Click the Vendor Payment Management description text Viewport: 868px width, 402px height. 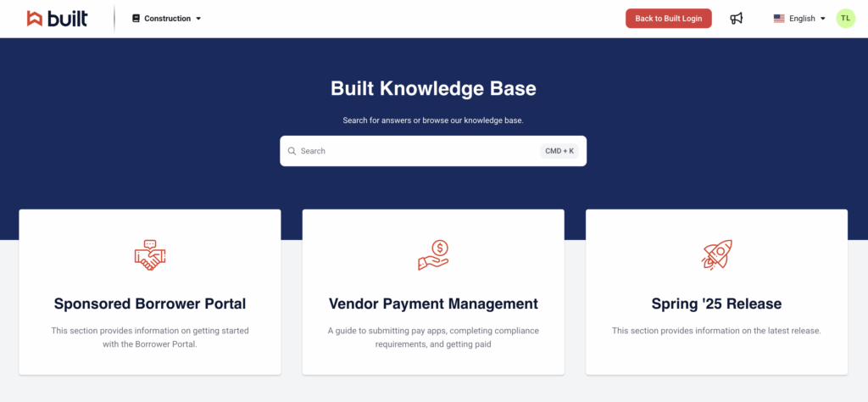433,338
